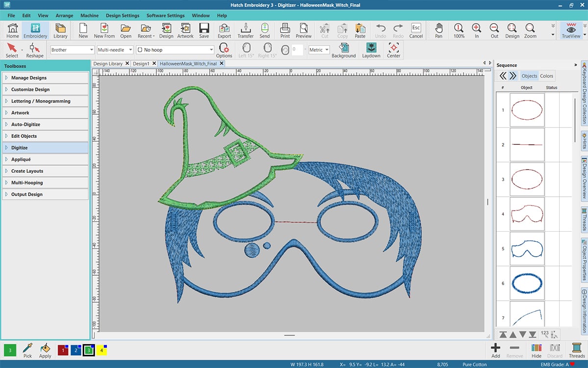Open the Brother machine brand dropdown
The image size is (588, 368).
(x=72, y=50)
